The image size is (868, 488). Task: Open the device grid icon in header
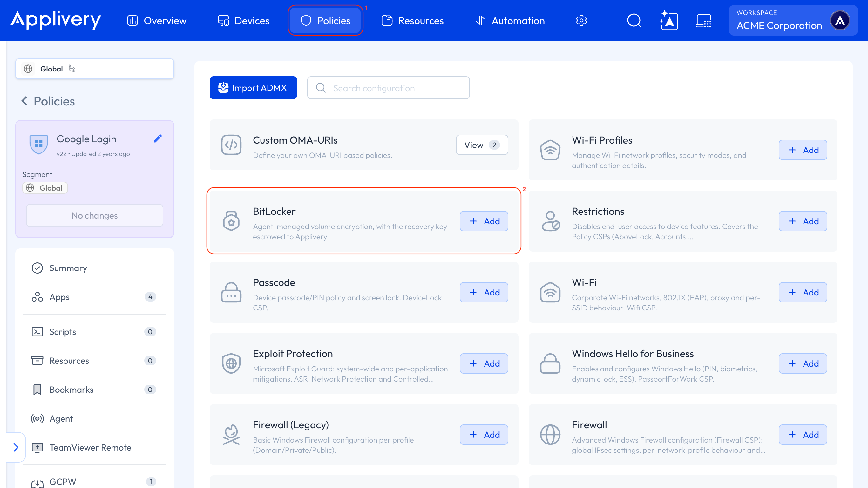[x=703, y=21]
